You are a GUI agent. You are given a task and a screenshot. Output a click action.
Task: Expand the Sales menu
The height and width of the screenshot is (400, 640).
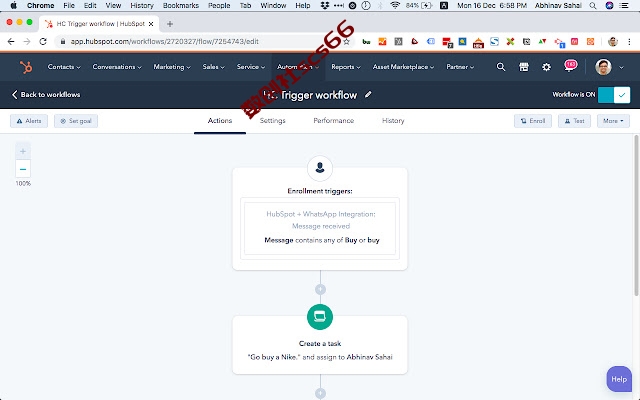coord(213,67)
